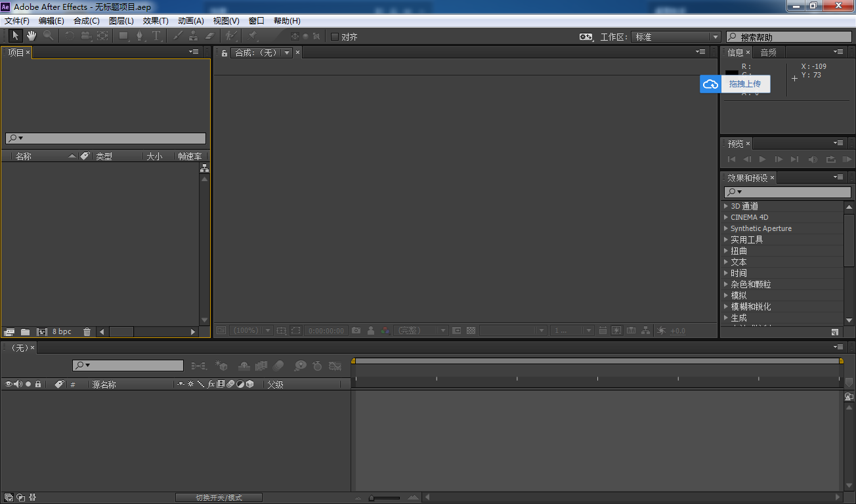
Task: Toggle motion blur enable icon in timeline
Action: click(x=278, y=366)
